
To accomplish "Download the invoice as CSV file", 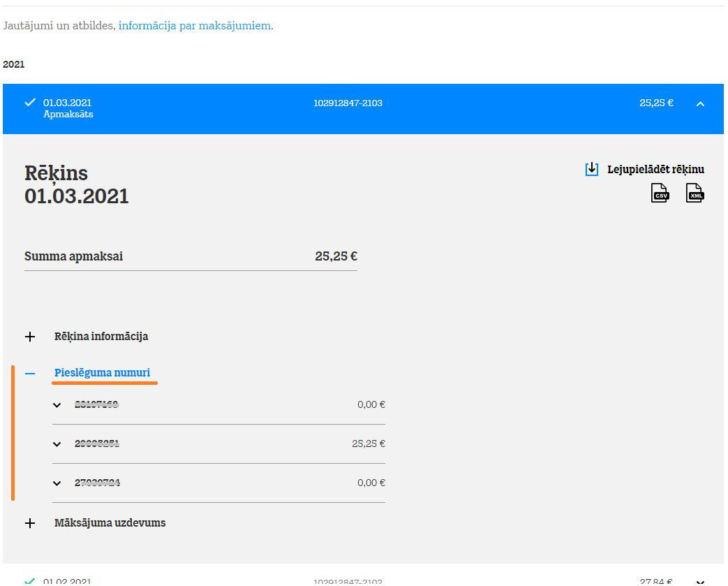I will 660,193.
